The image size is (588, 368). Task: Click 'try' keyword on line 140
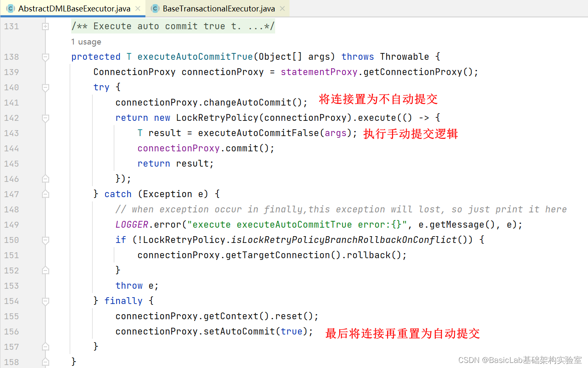click(x=102, y=87)
